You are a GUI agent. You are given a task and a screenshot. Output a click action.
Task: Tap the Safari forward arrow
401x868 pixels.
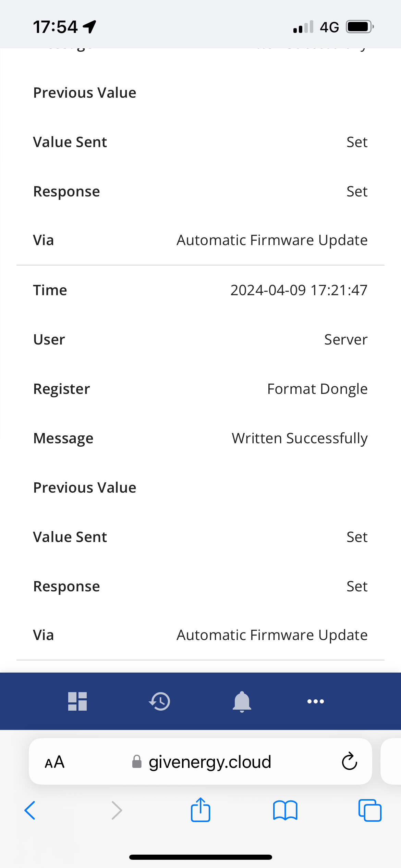click(117, 810)
